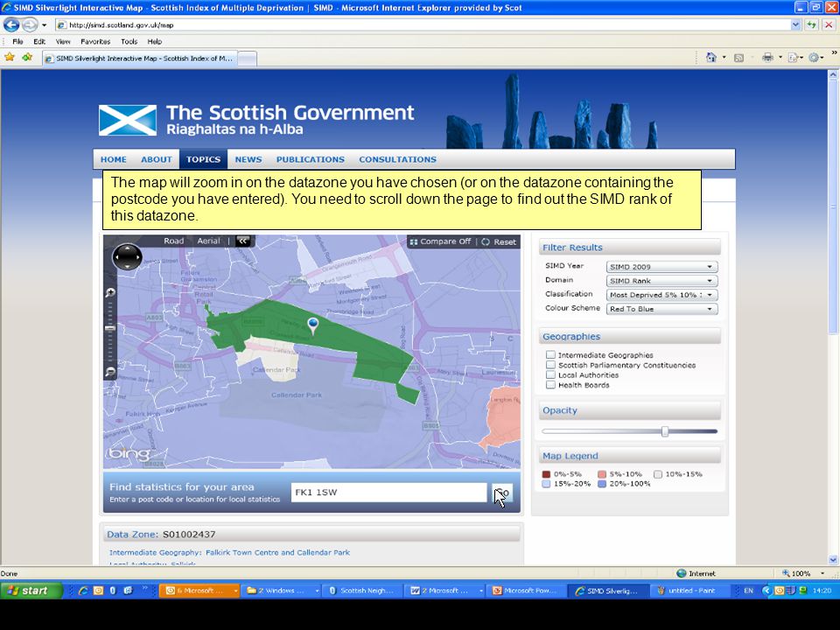Click NEWS in site navigation

248,159
